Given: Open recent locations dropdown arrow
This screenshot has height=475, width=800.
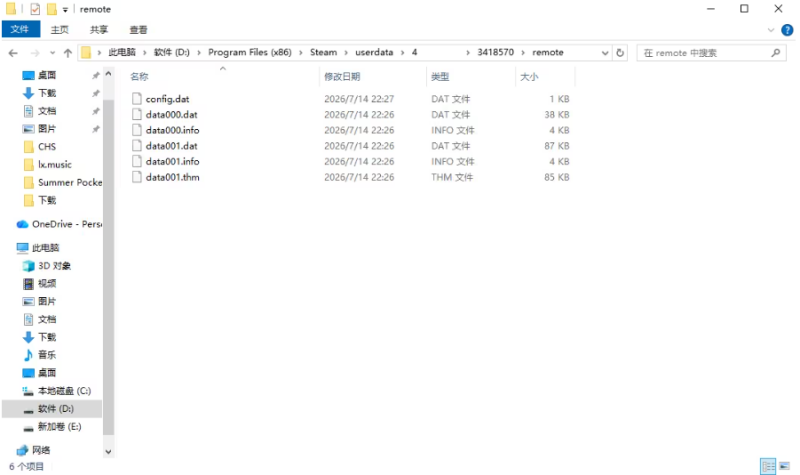Looking at the screenshot, I should point(52,53).
